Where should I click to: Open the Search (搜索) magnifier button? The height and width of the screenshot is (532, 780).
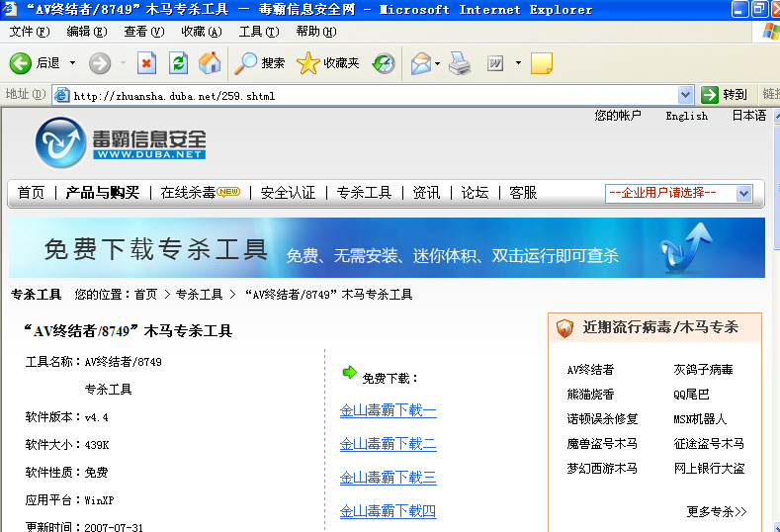click(x=259, y=63)
